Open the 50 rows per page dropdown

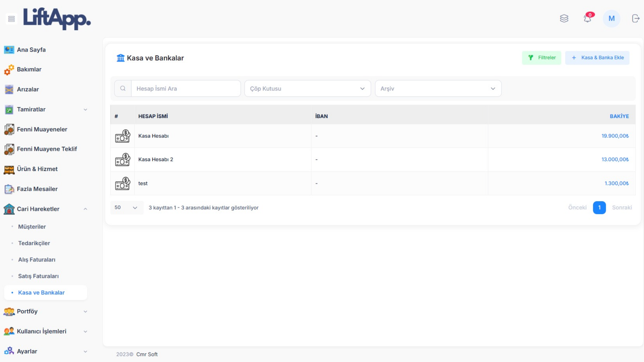[x=126, y=207]
